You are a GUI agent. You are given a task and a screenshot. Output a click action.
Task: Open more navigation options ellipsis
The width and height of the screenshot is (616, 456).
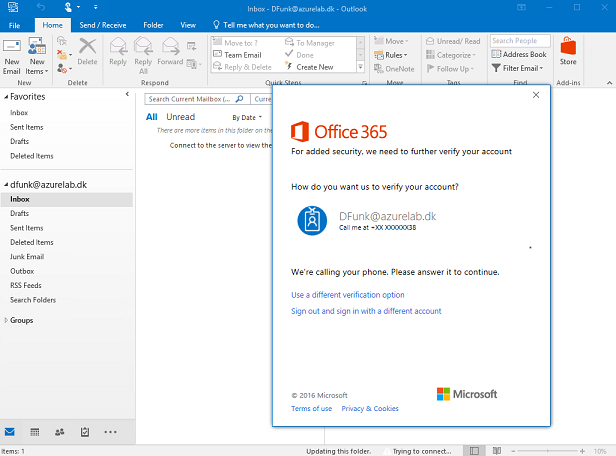coord(110,432)
